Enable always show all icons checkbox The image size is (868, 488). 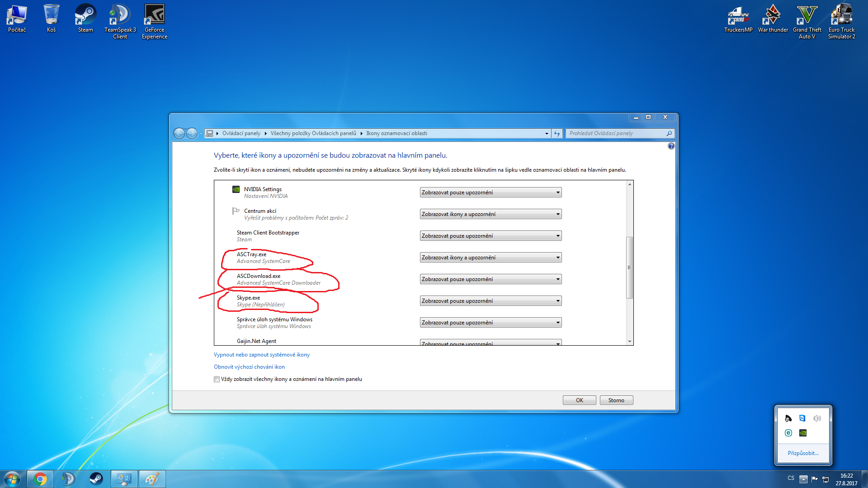tap(217, 380)
